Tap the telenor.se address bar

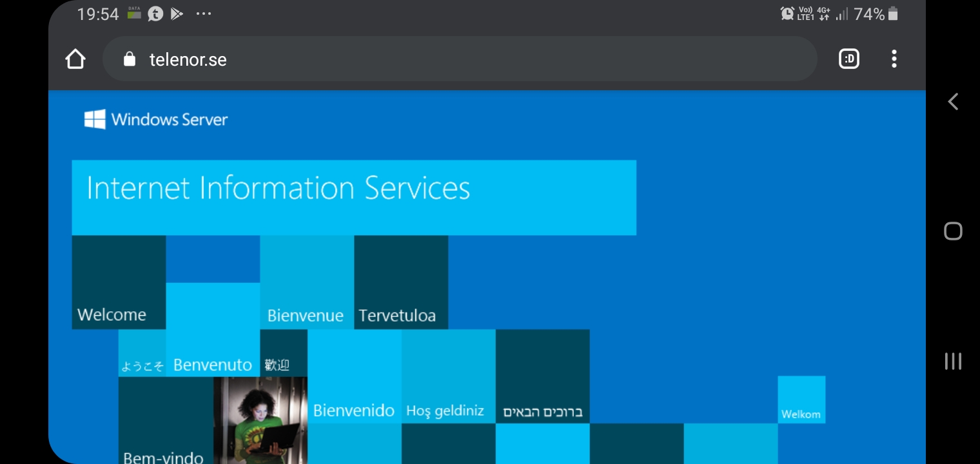click(x=460, y=59)
